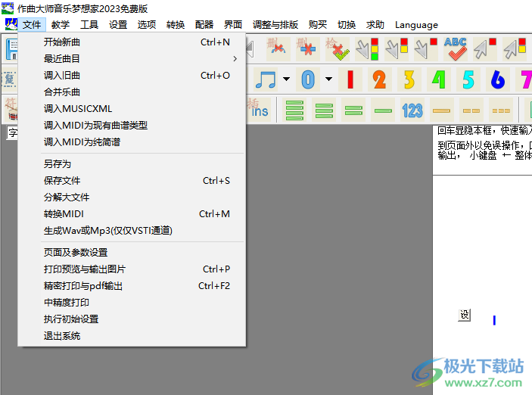Click the two yellow dashes icon
This screenshot has height=395, width=532.
471,110
